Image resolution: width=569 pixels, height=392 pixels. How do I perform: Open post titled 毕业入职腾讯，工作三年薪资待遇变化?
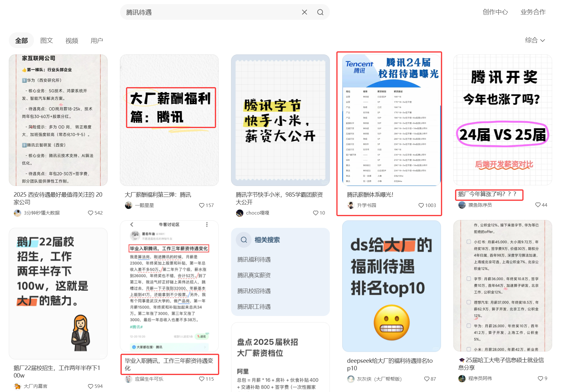pos(169,364)
